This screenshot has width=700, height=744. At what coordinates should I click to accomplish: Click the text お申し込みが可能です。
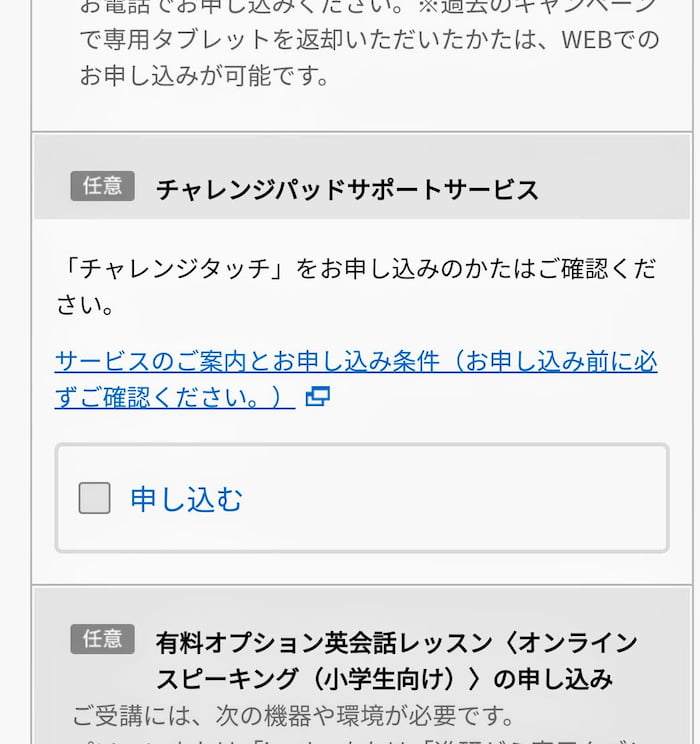[x=204, y=75]
